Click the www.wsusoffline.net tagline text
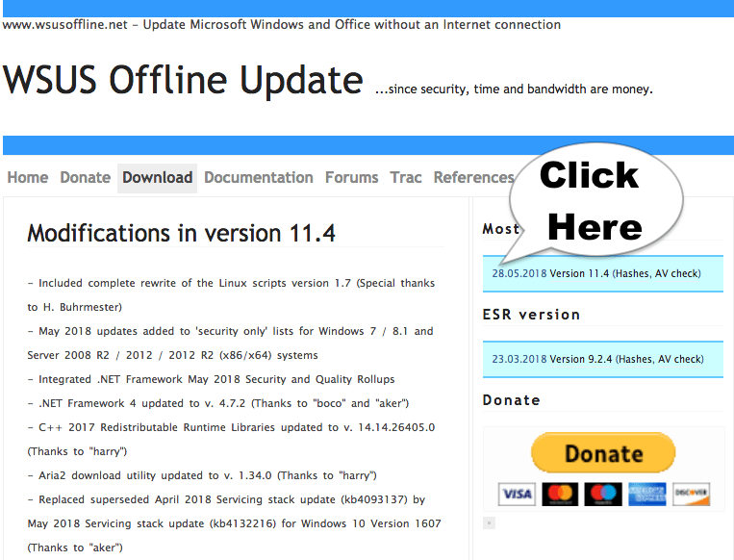The height and width of the screenshot is (560, 734). pos(281,24)
